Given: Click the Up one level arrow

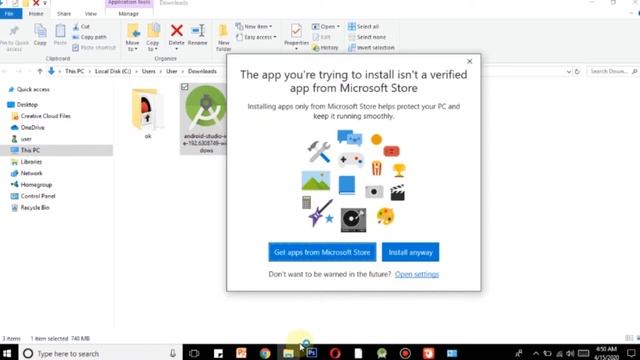Looking at the screenshot, I should [40, 71].
